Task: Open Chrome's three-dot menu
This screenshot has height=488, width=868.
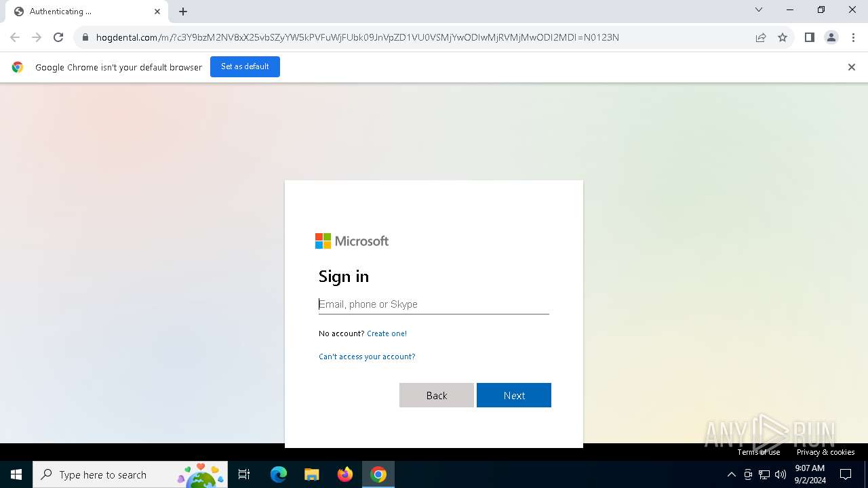Action: (853, 37)
